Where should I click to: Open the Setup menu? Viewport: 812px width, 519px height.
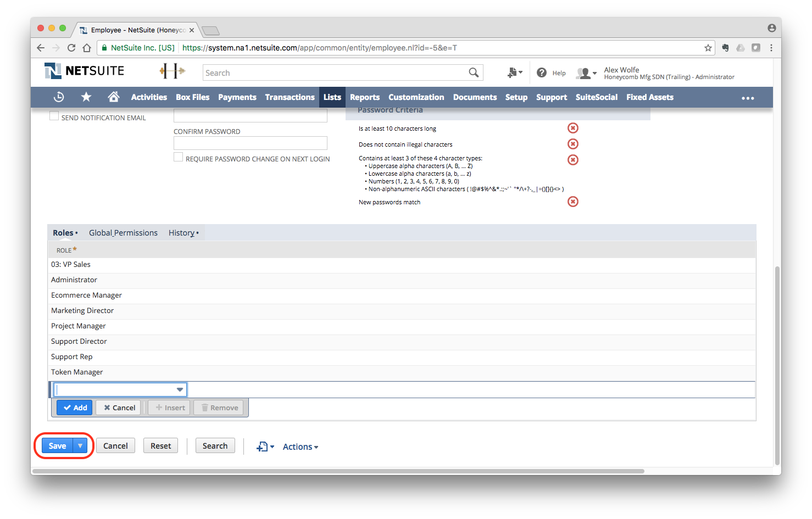coord(516,97)
